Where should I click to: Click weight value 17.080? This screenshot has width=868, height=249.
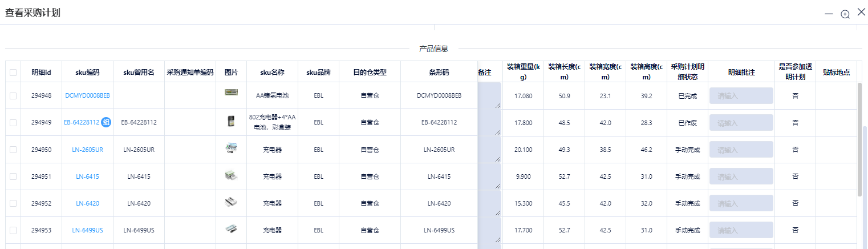click(x=523, y=96)
